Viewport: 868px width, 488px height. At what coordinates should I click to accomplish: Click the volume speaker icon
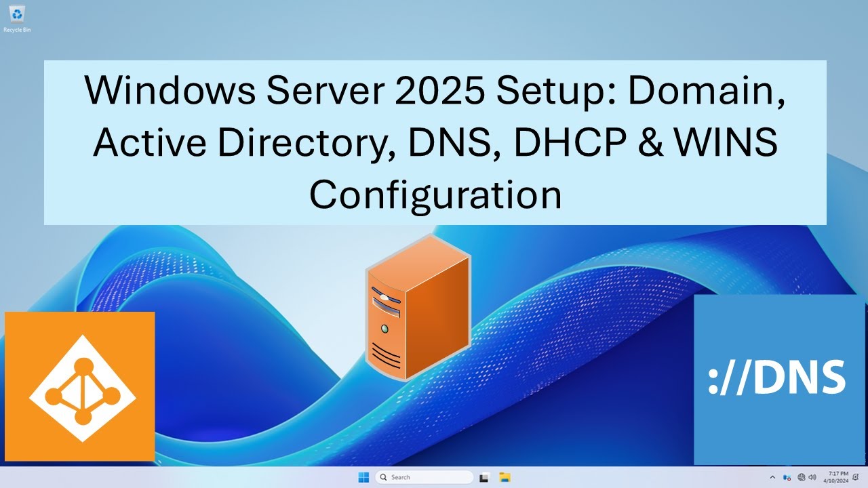812,477
